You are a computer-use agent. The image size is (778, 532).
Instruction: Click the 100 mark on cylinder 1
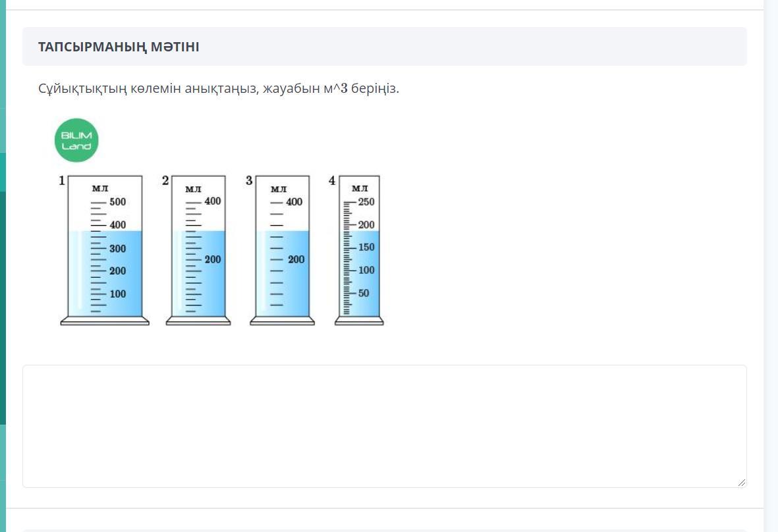[117, 294]
